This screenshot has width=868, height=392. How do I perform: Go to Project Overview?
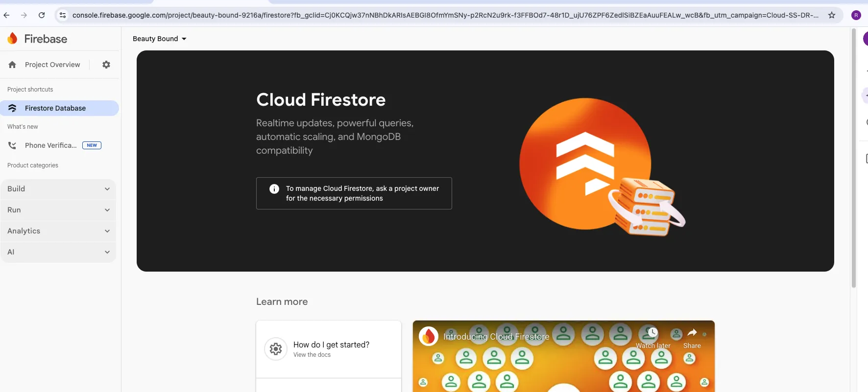52,65
